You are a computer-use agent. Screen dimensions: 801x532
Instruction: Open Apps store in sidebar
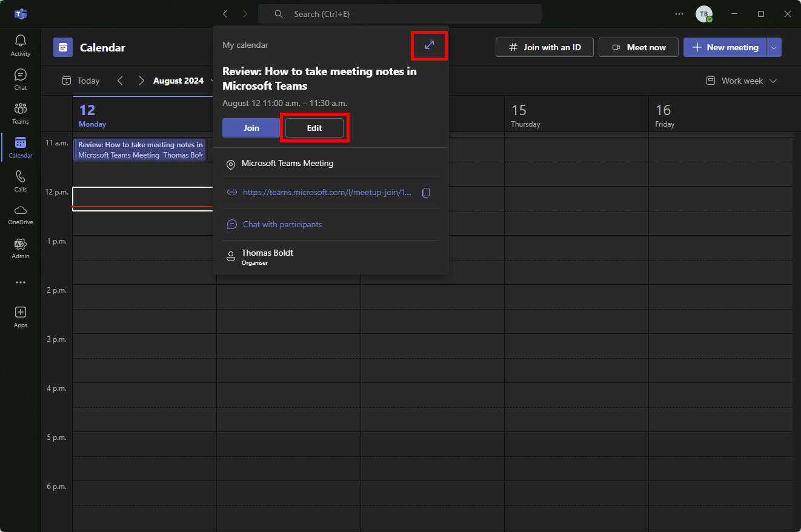(21, 317)
